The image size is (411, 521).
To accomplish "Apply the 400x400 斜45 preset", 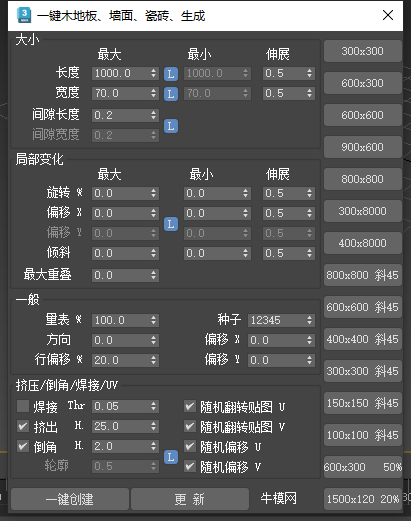I will pos(362,339).
